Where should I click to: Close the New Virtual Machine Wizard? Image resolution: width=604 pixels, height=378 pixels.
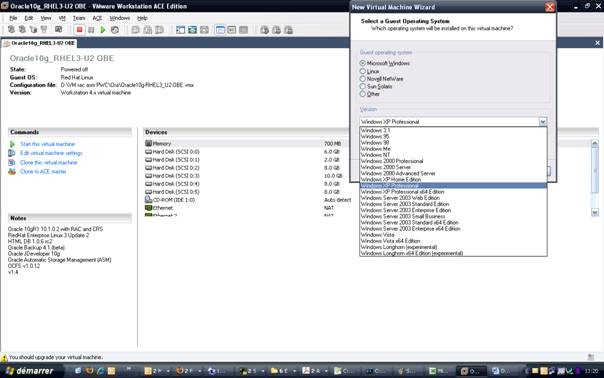pyautogui.click(x=550, y=7)
